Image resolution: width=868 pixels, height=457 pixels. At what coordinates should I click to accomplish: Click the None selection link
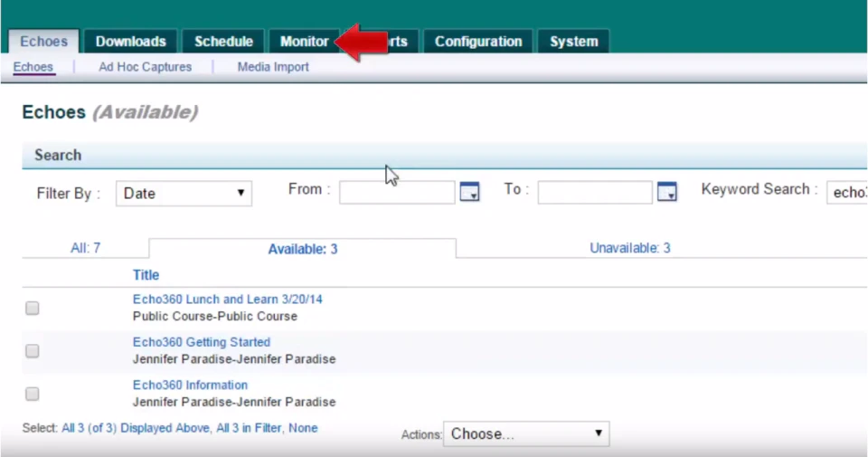[303, 428]
